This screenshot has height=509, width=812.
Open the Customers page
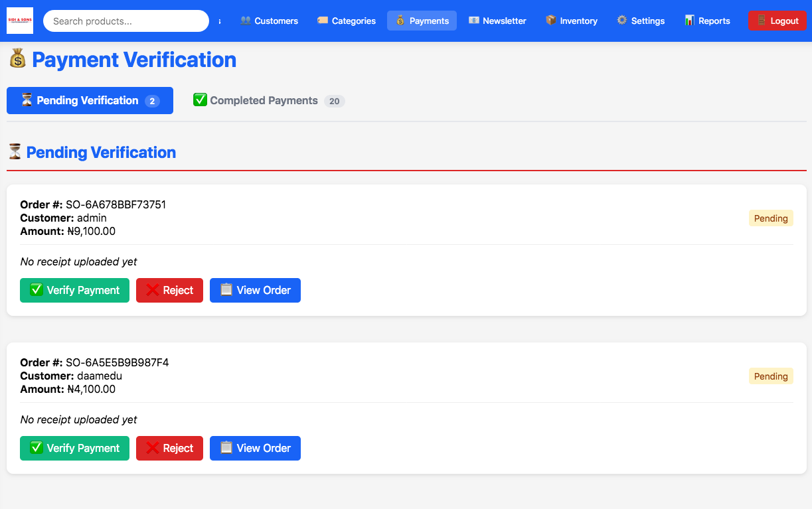269,21
